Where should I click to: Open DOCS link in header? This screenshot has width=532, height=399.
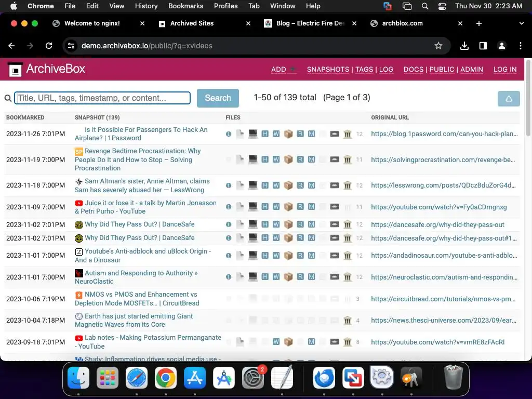[x=413, y=69]
